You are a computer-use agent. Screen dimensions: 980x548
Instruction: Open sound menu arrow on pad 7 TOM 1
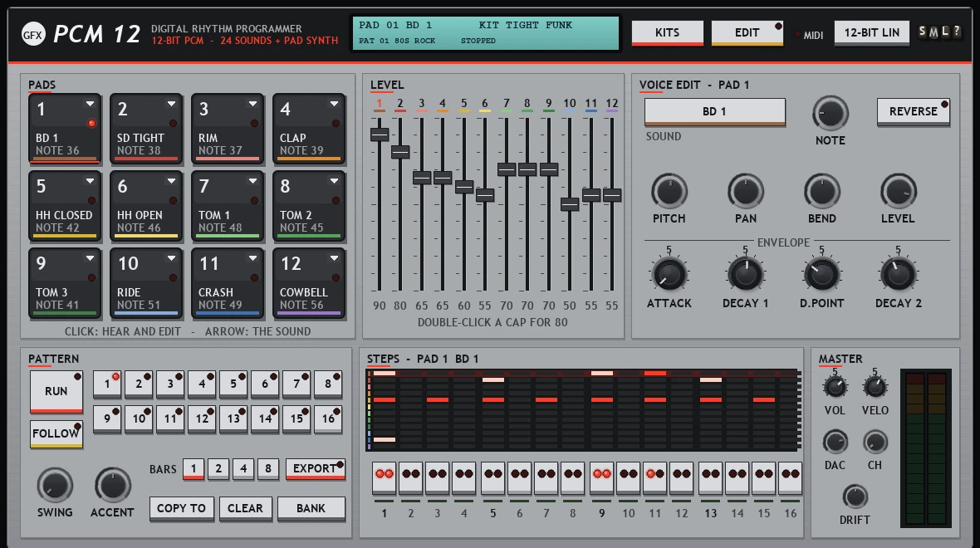click(x=253, y=181)
